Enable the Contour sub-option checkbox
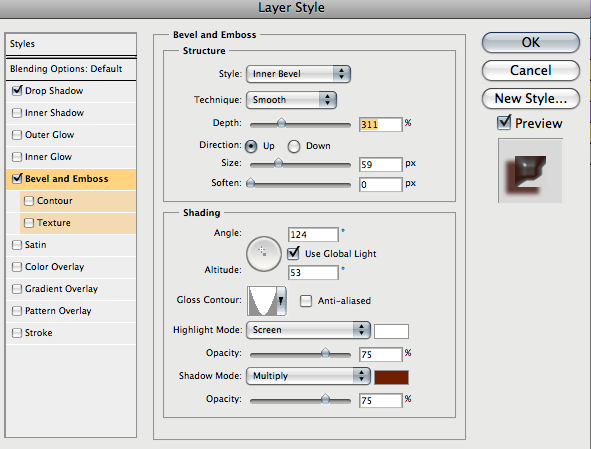Screen dimensions: 591x449 click(29, 201)
